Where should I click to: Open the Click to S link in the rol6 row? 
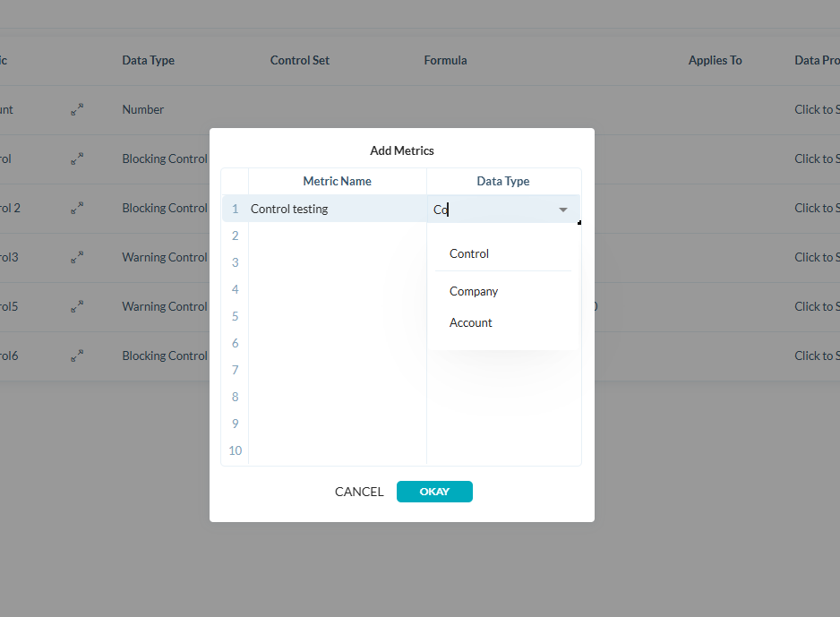(x=816, y=356)
